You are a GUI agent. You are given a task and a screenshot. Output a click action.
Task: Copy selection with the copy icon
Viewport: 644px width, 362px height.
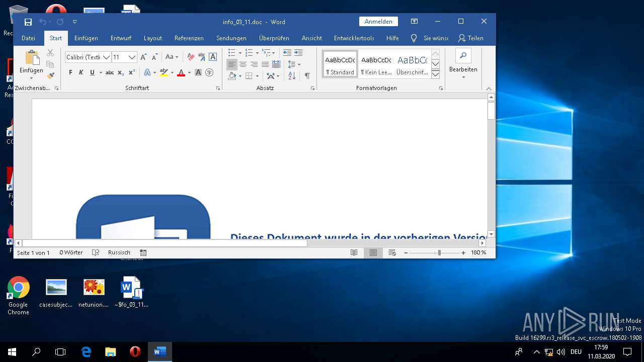coord(50,64)
